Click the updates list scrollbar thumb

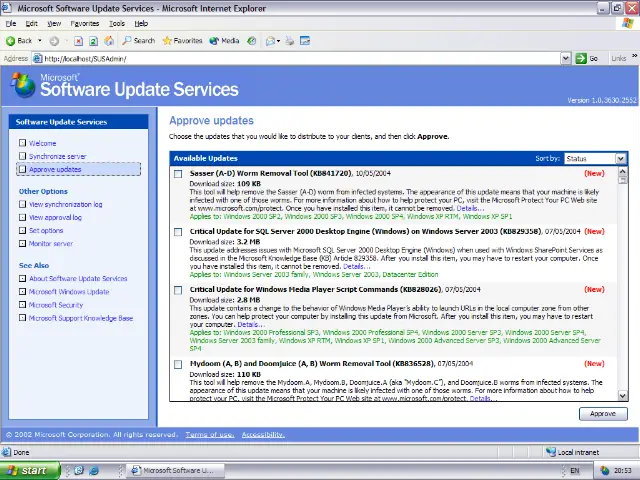click(x=622, y=180)
